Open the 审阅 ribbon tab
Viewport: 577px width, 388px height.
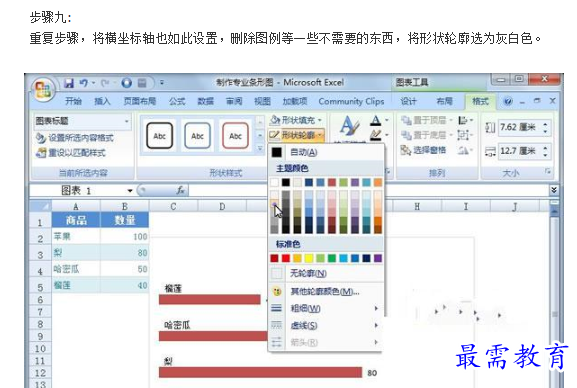(234, 101)
